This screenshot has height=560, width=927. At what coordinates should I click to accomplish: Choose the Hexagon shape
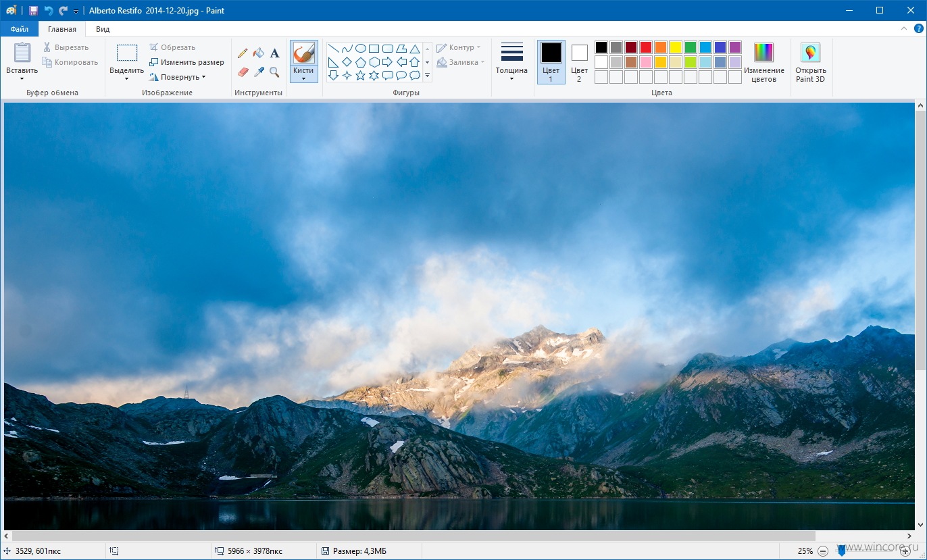click(374, 62)
